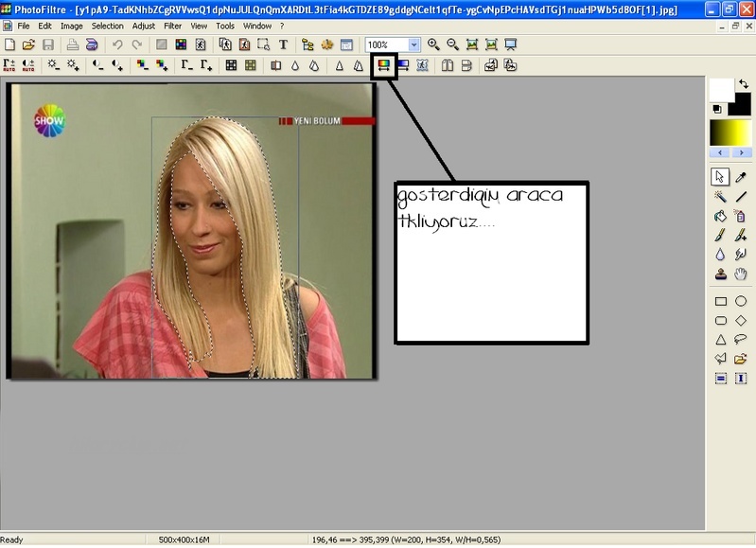Select the Magic wand tool
Viewport: 756px width, 548px height.
[720, 196]
